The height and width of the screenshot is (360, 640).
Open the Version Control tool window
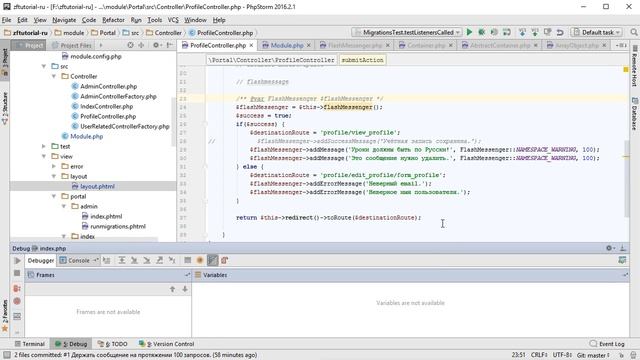167,344
